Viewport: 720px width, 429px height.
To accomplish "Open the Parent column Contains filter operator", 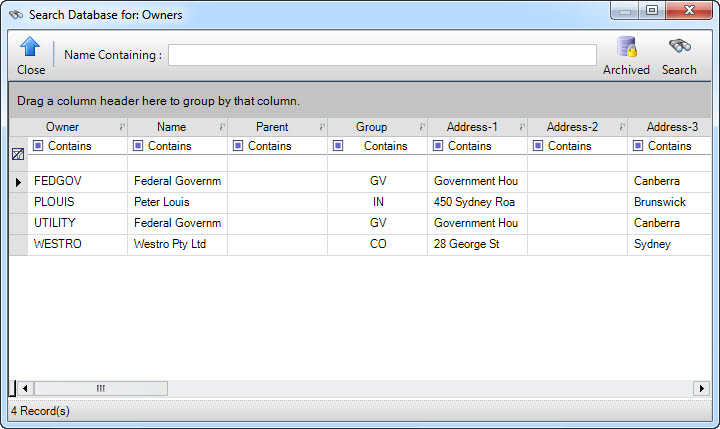I will [238, 146].
